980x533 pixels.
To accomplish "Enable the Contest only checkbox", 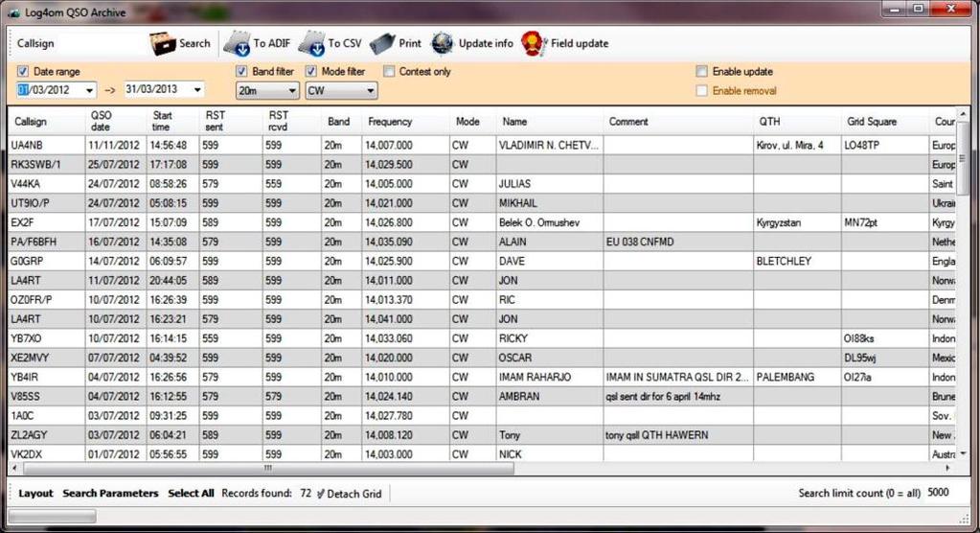I will point(389,71).
